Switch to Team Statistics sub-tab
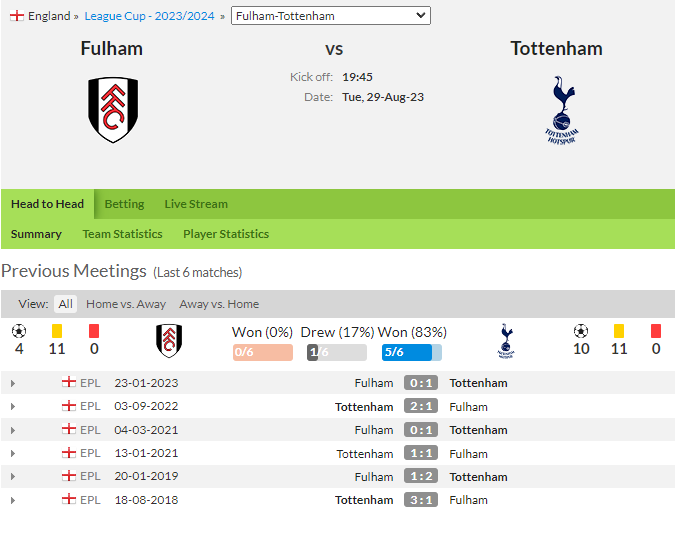678x536 pixels. point(122,234)
